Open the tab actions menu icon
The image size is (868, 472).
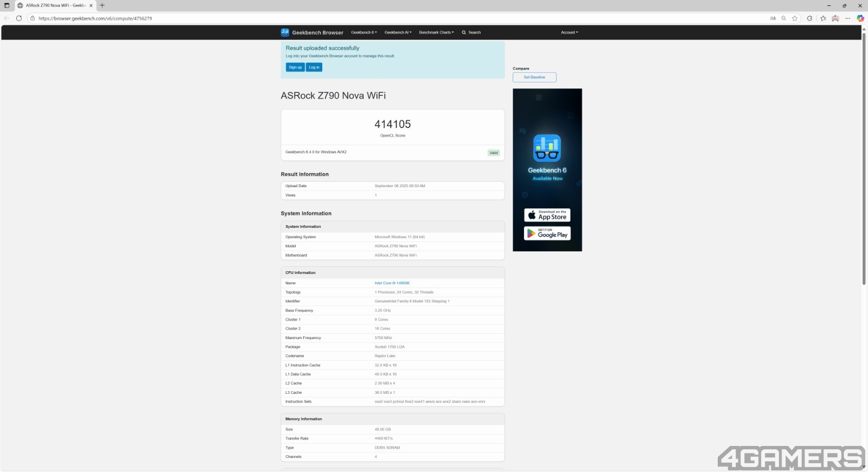7,5
